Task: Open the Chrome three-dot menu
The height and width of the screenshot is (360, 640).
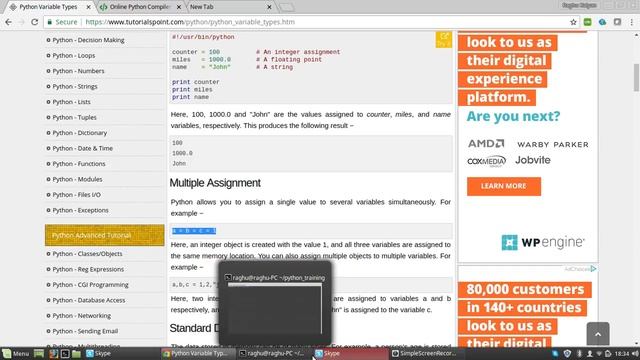Action: point(631,22)
